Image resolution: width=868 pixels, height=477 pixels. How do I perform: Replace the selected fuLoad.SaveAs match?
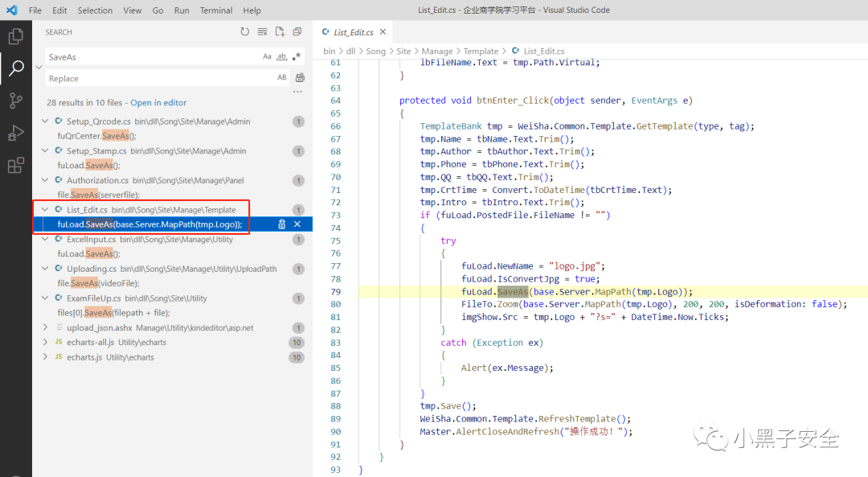282,224
